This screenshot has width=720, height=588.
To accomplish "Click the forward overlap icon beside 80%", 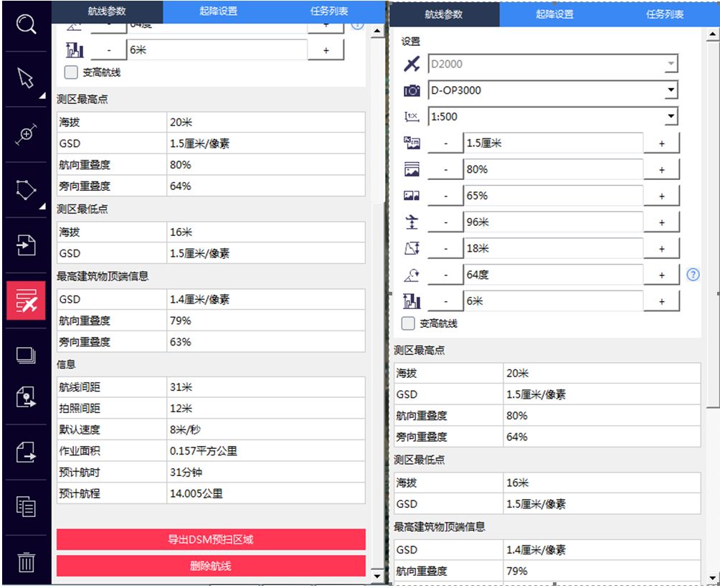I will (x=412, y=169).
